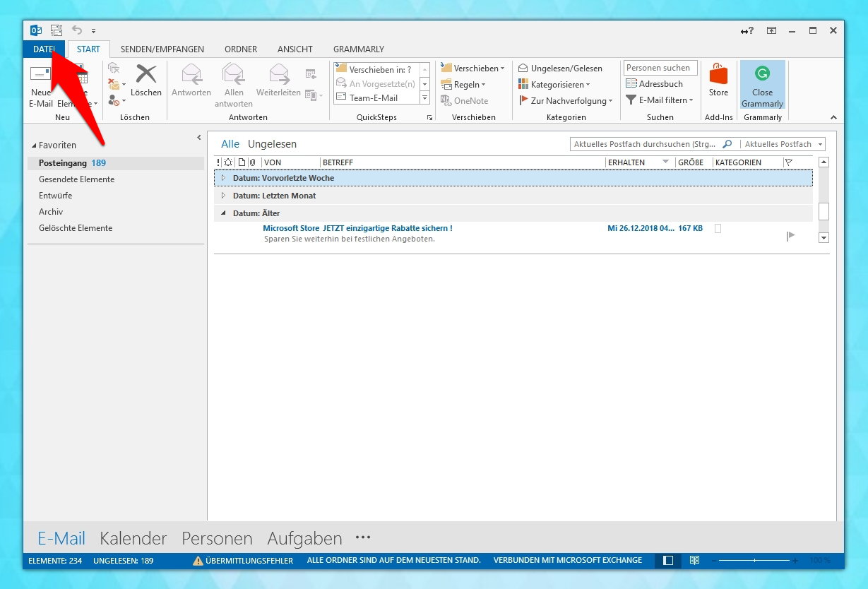868x589 pixels.
Task: Toggle category box on Microsoft Store email
Action: pyautogui.click(x=718, y=229)
